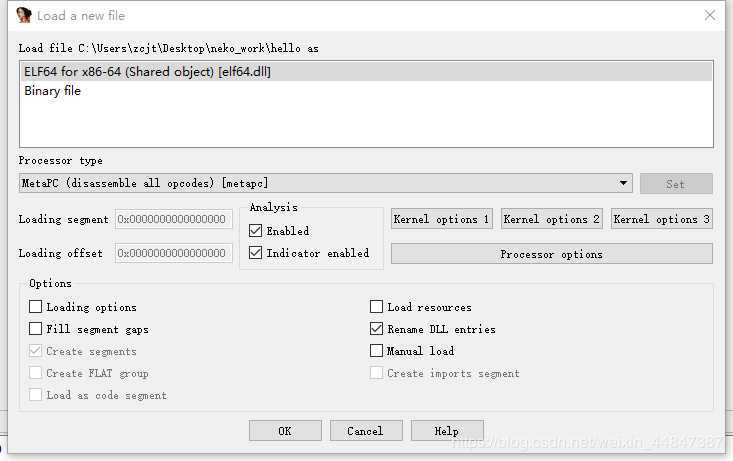Uncheck Rename DLL entries
Image resolution: width=733 pixels, height=461 pixels.
click(377, 329)
